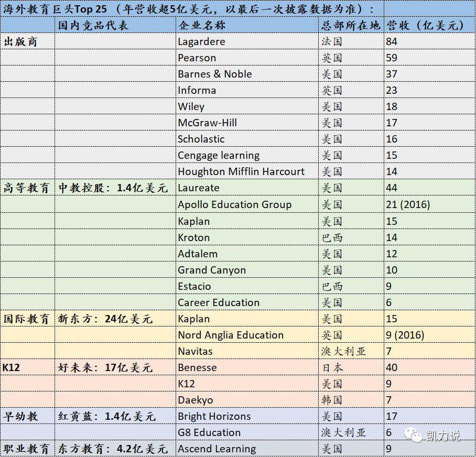Select the header cell '企业名称'

[247, 25]
